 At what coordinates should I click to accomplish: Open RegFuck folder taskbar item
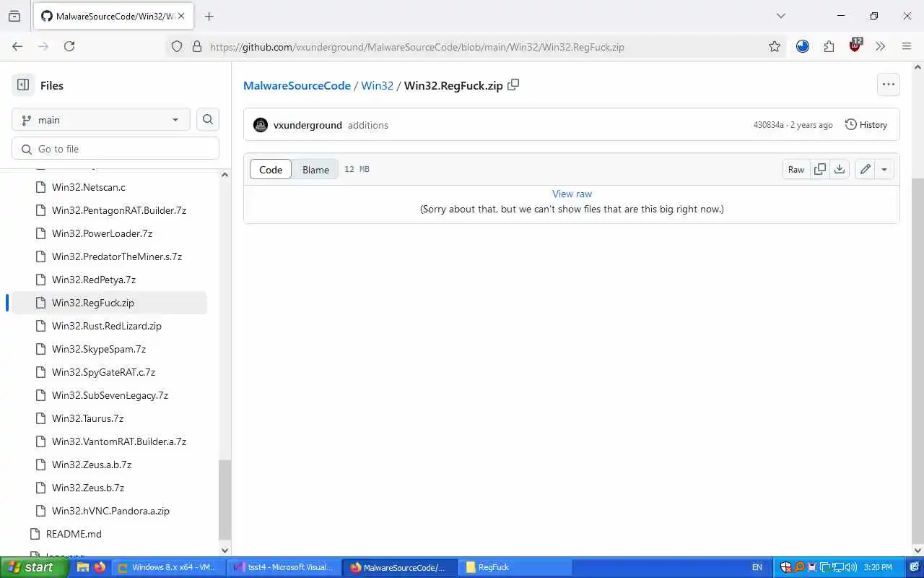515,567
